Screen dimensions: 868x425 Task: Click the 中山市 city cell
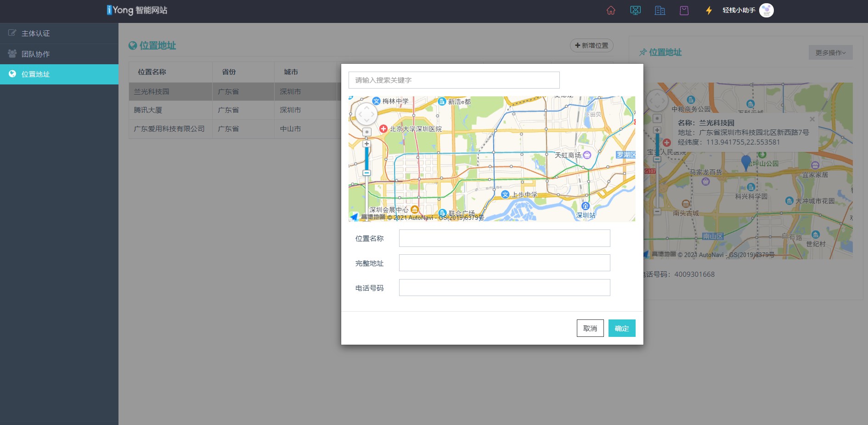pyautogui.click(x=290, y=129)
